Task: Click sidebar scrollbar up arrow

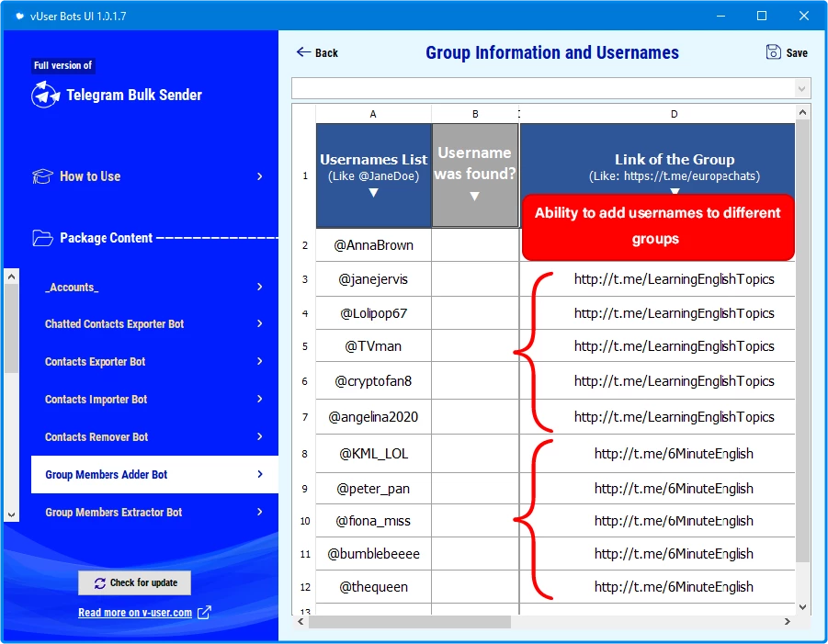Action: click(x=12, y=277)
